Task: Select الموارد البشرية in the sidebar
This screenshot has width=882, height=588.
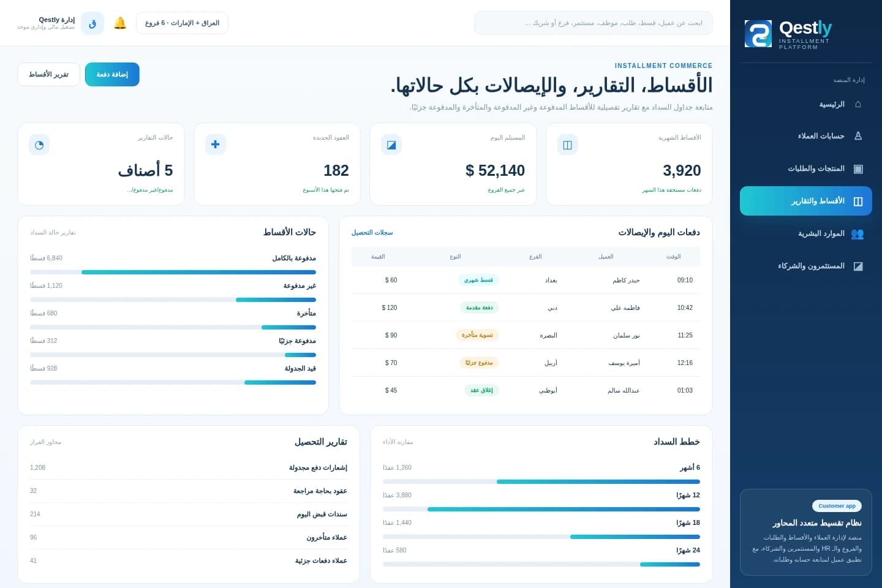Action: tap(806, 233)
